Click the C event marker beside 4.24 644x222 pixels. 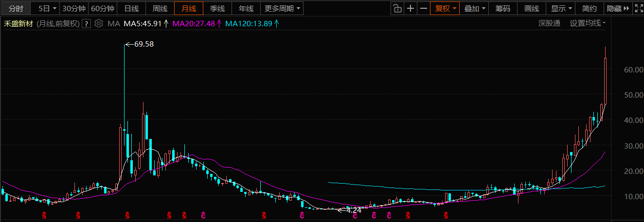355,215
